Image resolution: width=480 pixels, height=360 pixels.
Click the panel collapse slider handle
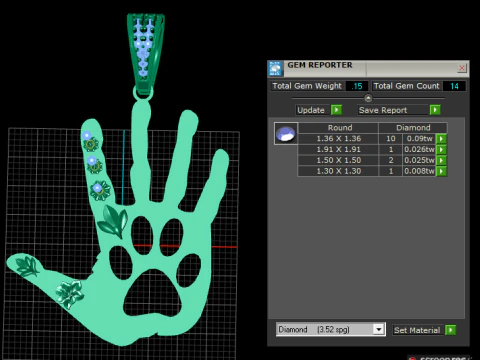[x=368, y=98]
